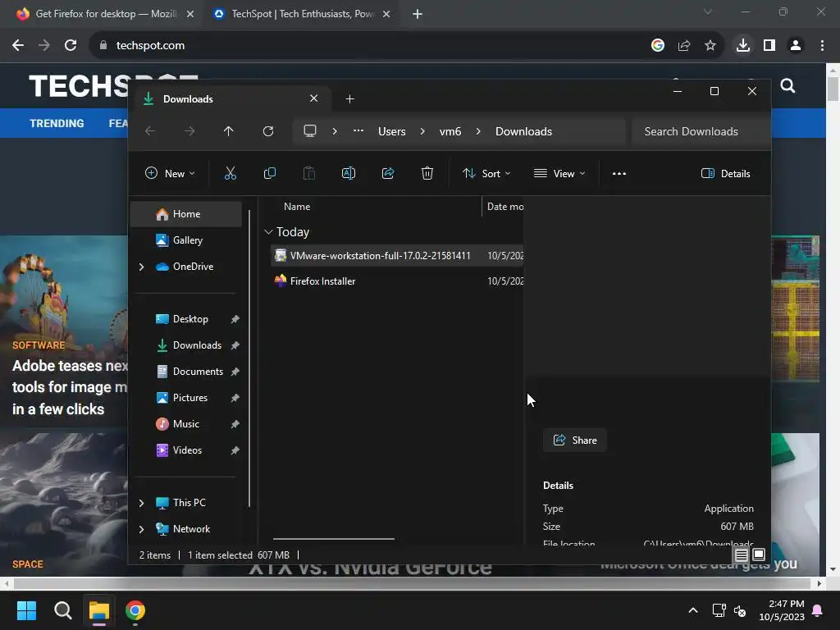840x630 pixels.
Task: Open Chrome profile avatar menu
Action: click(x=796, y=46)
